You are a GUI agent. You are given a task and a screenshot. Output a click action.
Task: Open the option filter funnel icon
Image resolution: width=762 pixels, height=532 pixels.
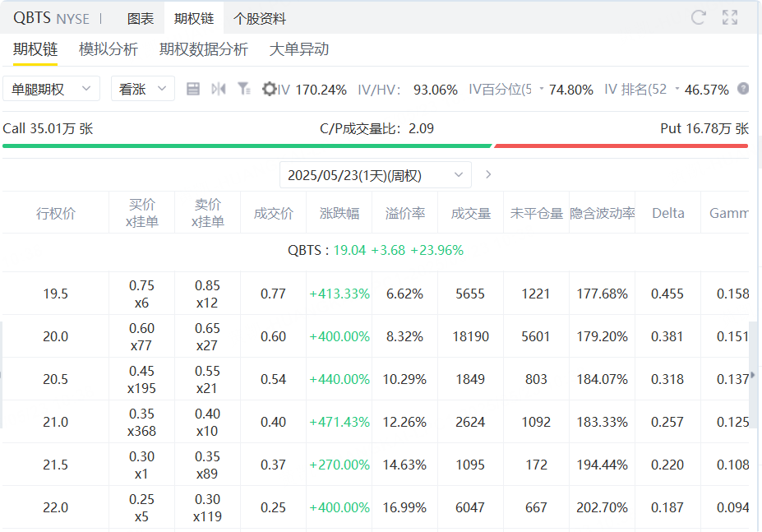244,89
